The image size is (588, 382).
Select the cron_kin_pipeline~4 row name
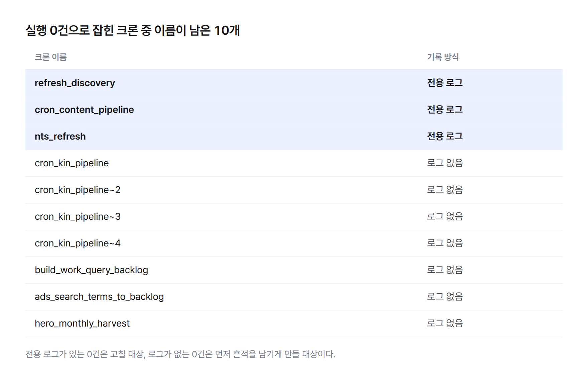[78, 243]
